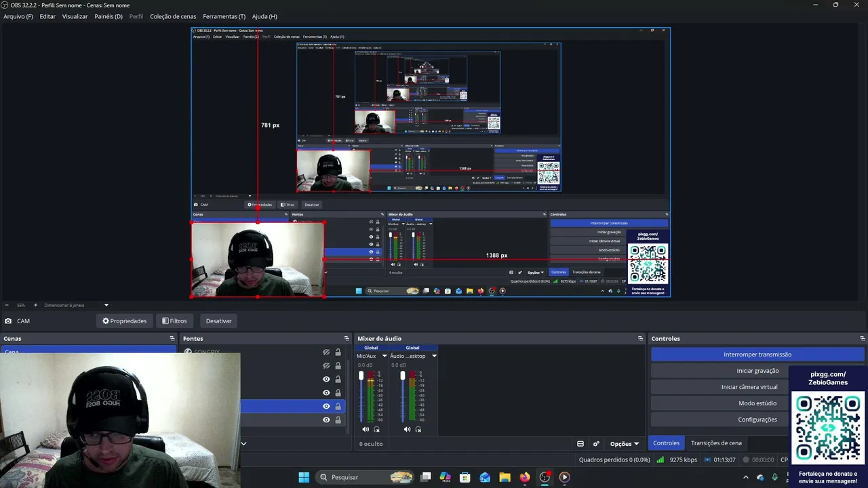Screen dimensions: 868x488
Task: Click Interromper transmissão button
Action: (757, 354)
